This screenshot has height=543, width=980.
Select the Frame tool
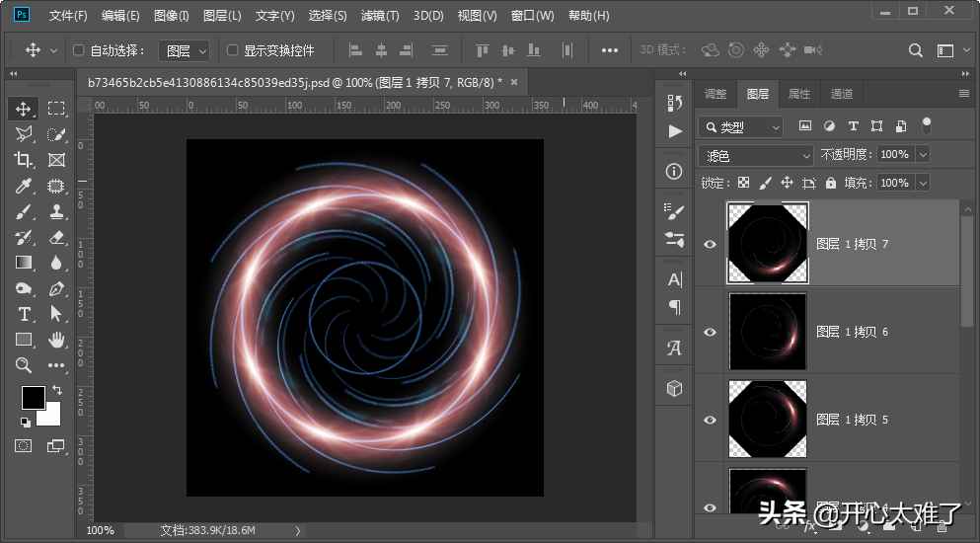[56, 160]
